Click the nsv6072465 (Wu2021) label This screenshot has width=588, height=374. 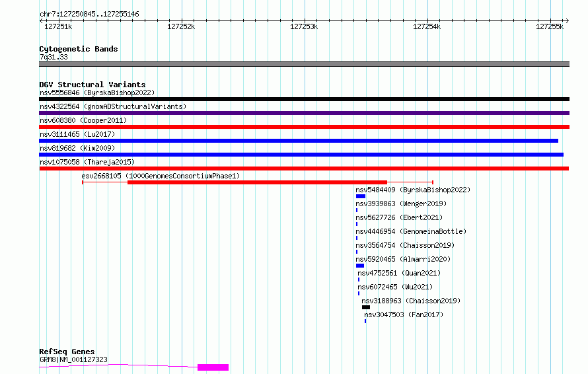coord(395,287)
